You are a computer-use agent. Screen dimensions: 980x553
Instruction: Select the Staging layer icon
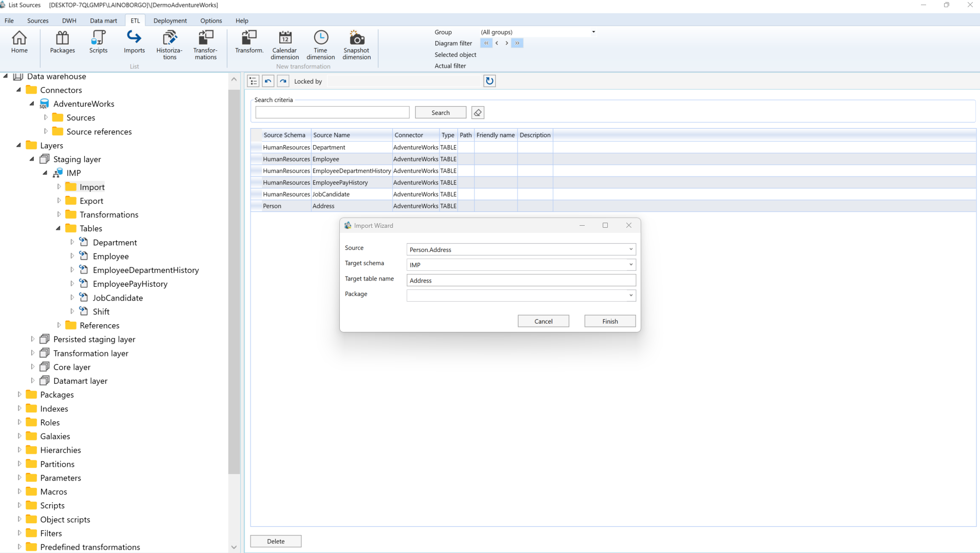point(45,159)
